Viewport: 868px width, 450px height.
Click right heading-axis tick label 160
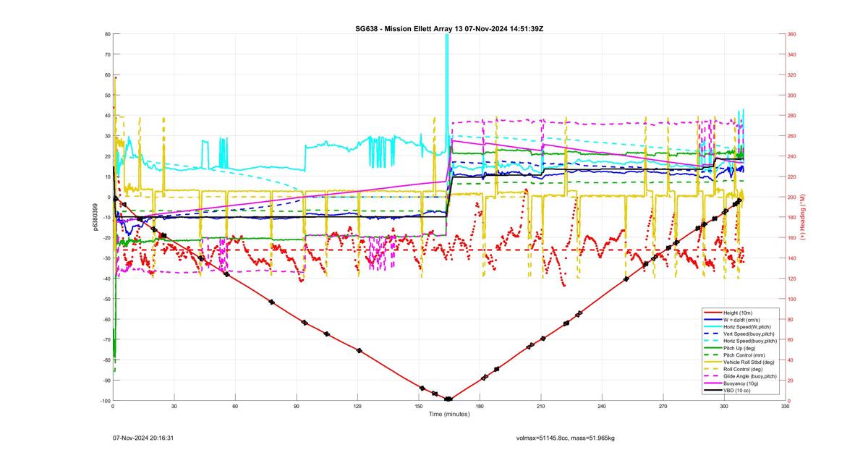click(x=792, y=238)
